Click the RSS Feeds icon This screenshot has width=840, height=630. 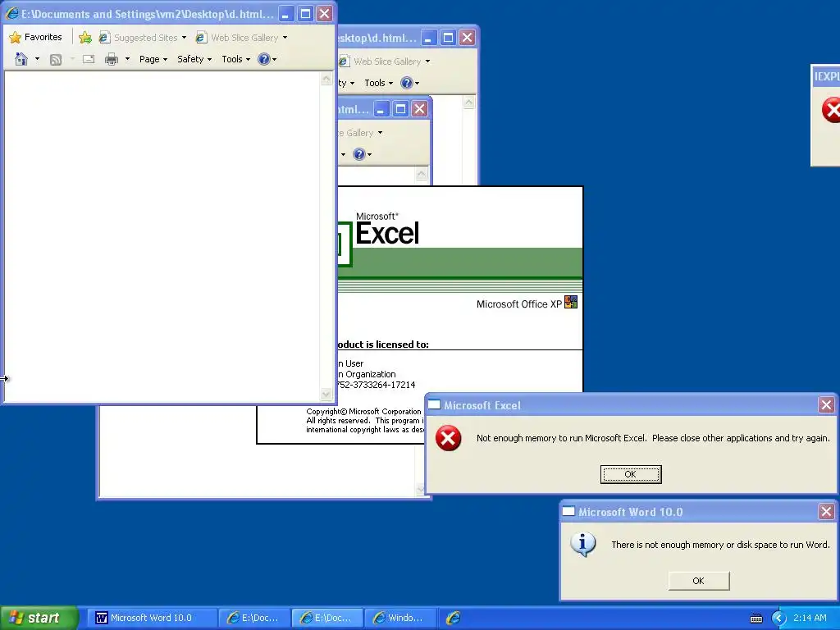tap(56, 59)
